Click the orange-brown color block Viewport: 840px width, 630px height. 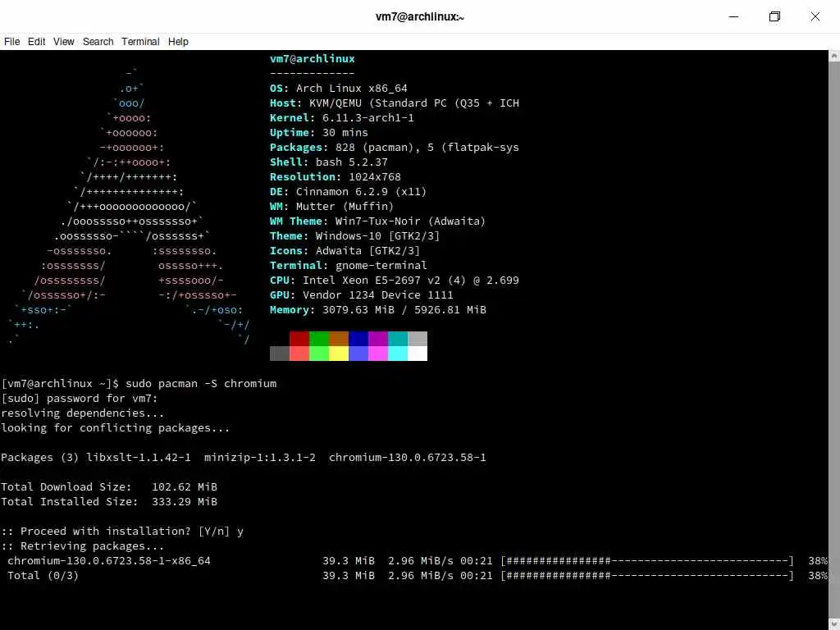click(x=339, y=339)
